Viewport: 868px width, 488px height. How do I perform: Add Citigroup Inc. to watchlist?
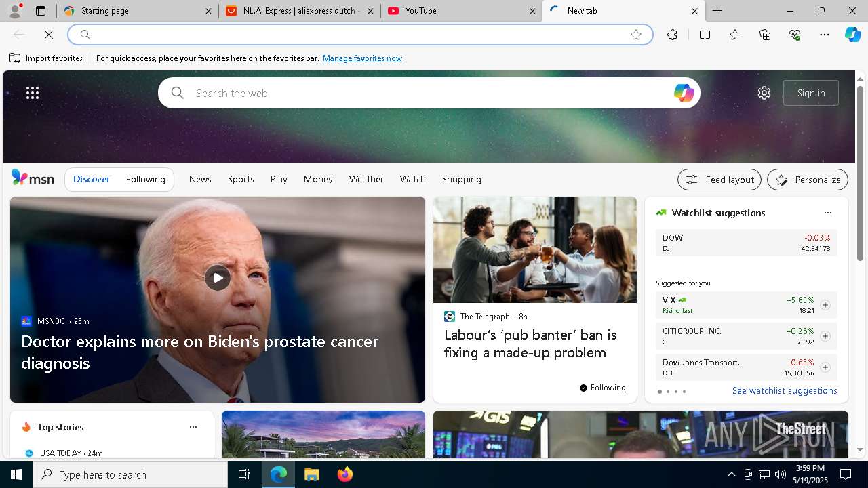825,336
